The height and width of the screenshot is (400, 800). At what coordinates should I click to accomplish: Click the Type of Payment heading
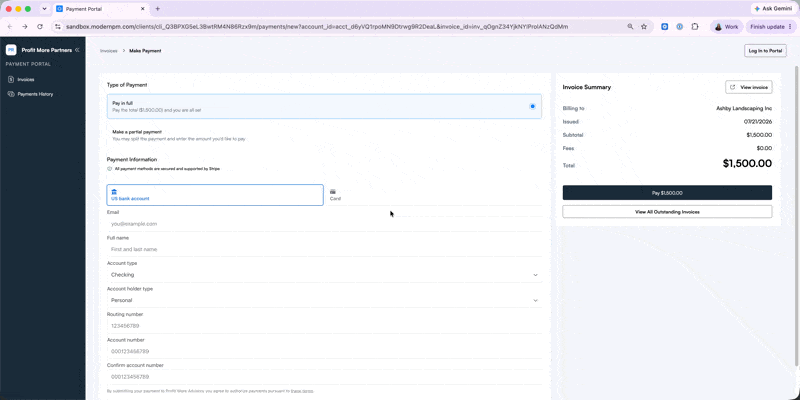tap(127, 85)
